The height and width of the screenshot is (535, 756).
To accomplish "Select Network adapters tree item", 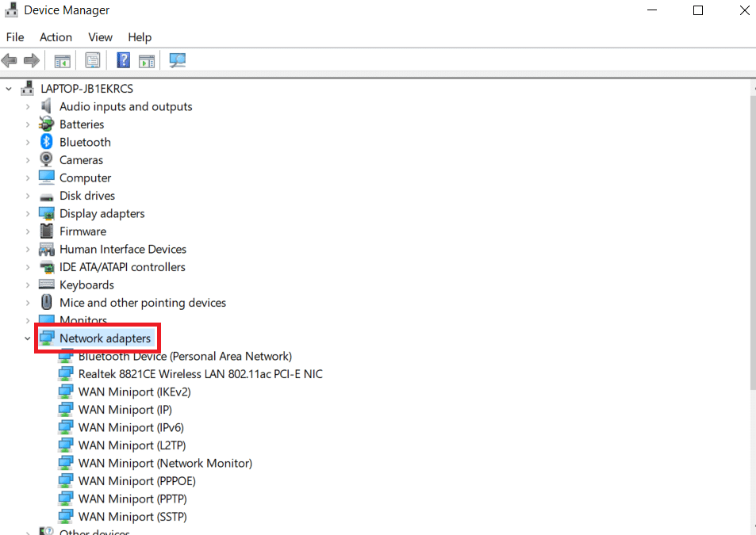I will click(105, 338).
